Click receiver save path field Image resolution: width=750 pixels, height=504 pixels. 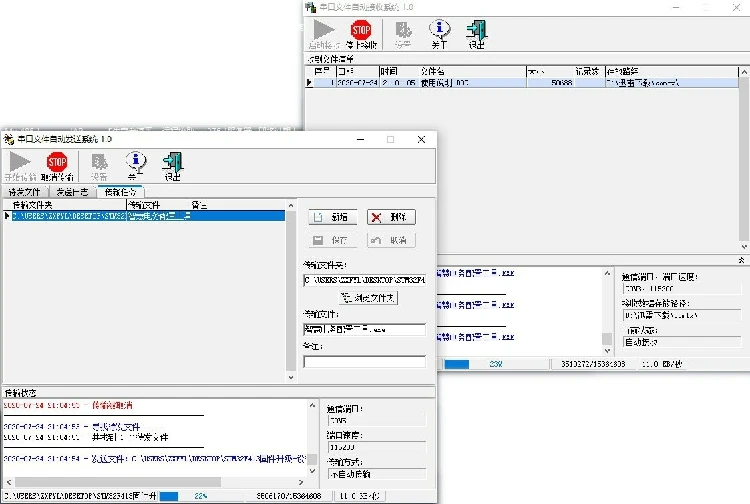pos(682,315)
